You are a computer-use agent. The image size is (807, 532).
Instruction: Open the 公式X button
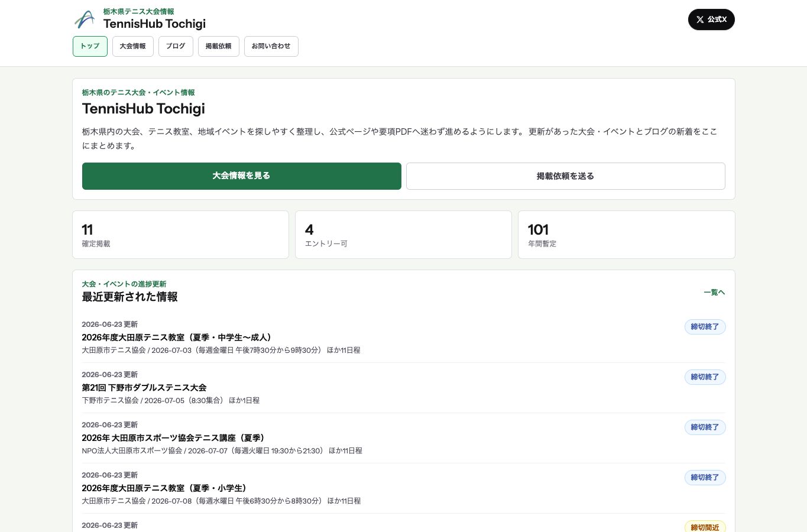tap(711, 20)
